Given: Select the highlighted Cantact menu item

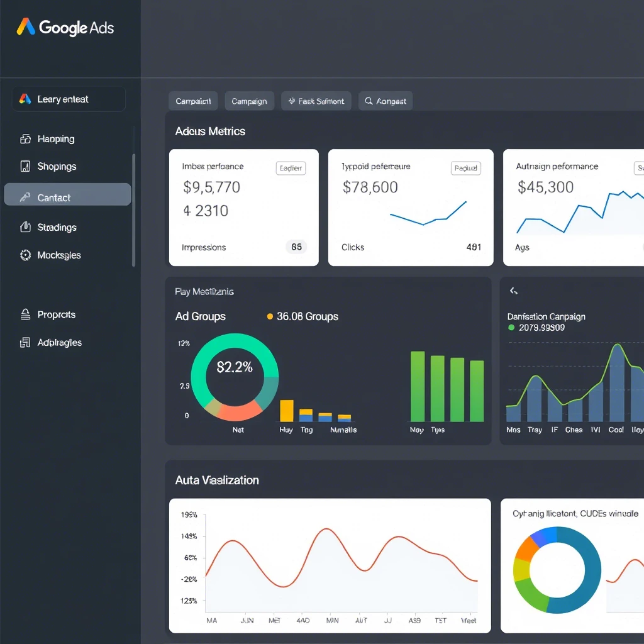Looking at the screenshot, I should click(68, 194).
